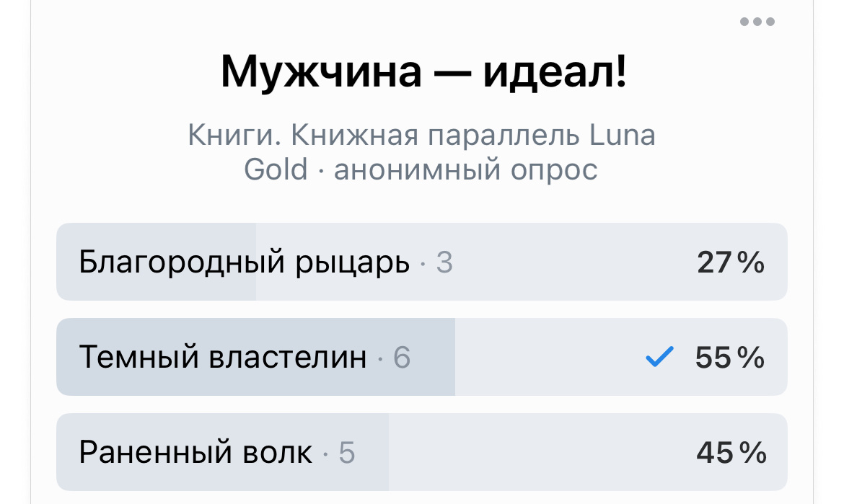The width and height of the screenshot is (844, 504).
Task: Click the blue checkmark on Темный властелин
Action: (659, 356)
